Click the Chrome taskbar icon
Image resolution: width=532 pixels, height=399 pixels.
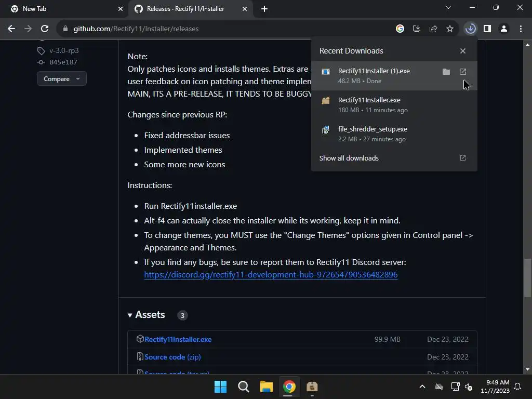[289, 387]
